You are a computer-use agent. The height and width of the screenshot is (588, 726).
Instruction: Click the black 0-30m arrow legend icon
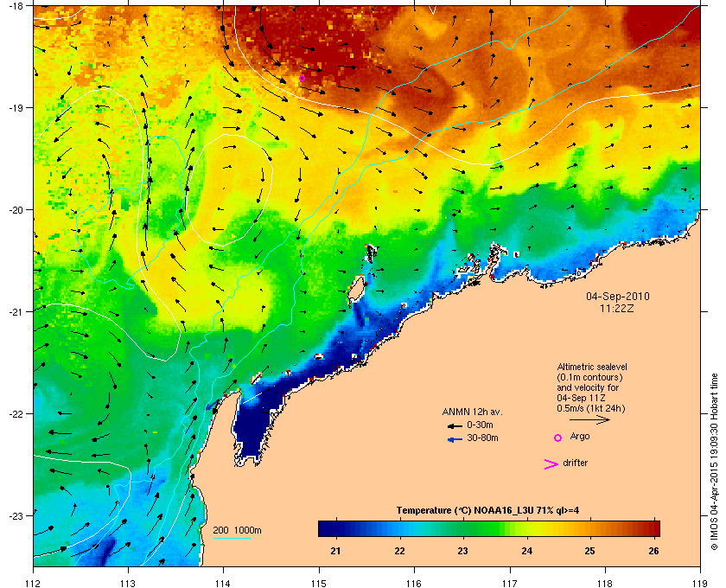tap(455, 425)
